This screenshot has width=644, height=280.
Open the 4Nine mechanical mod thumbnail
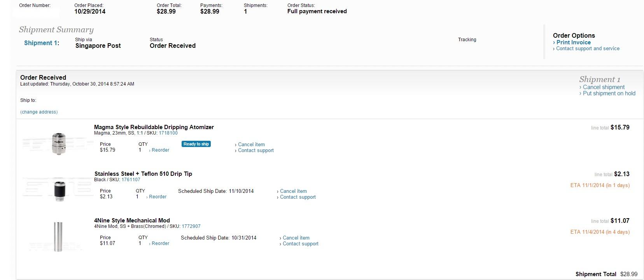click(x=58, y=237)
